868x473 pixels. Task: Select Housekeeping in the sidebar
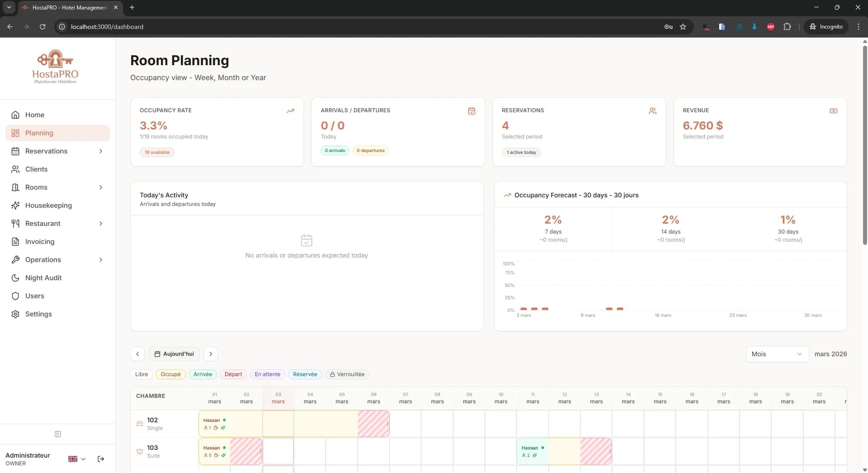click(48, 205)
